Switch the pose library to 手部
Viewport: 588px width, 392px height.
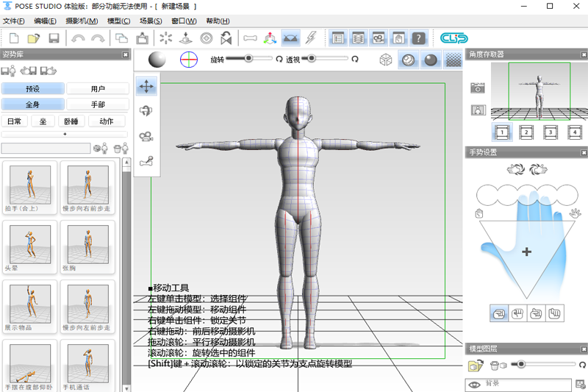[x=97, y=104]
